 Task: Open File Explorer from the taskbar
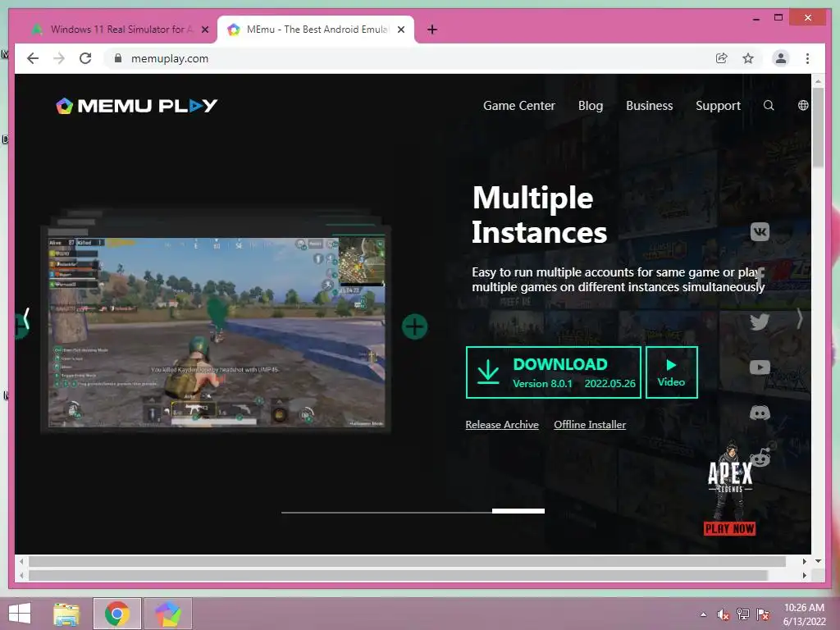66,614
